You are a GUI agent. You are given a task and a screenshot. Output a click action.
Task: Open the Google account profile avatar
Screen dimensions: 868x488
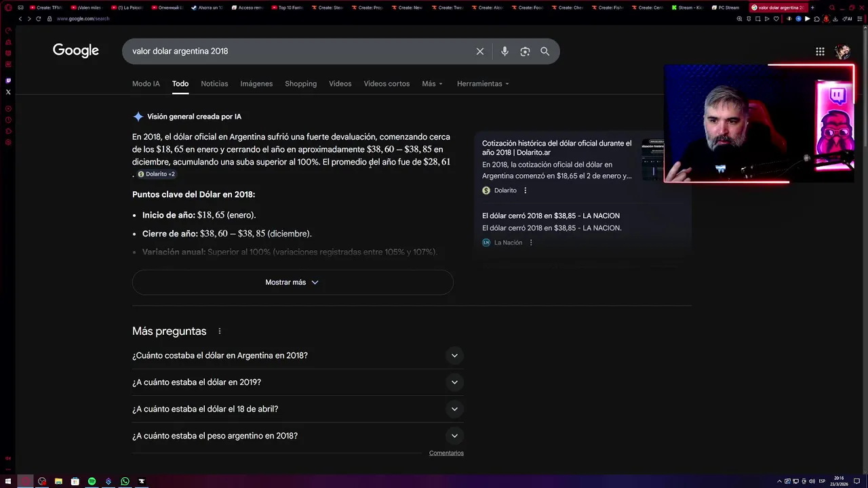[842, 52]
